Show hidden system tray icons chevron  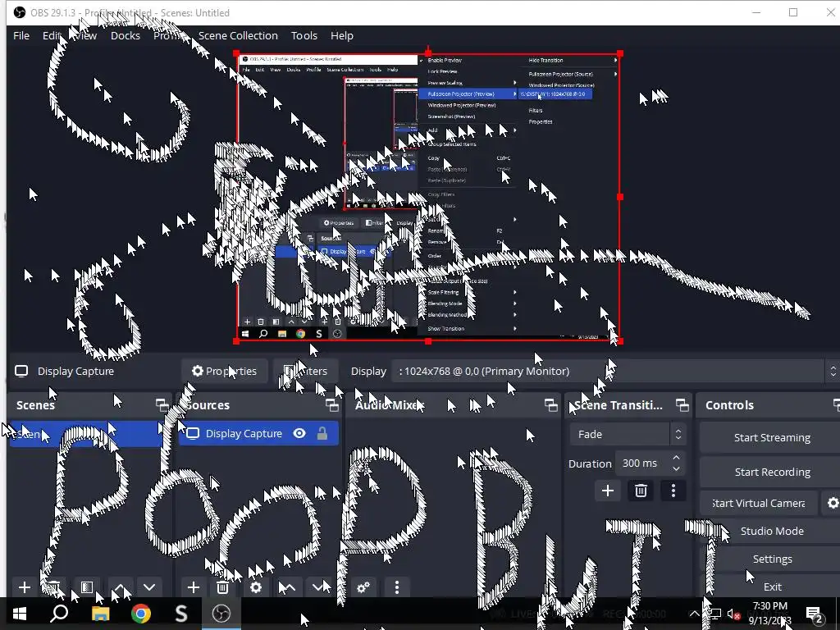(694, 614)
